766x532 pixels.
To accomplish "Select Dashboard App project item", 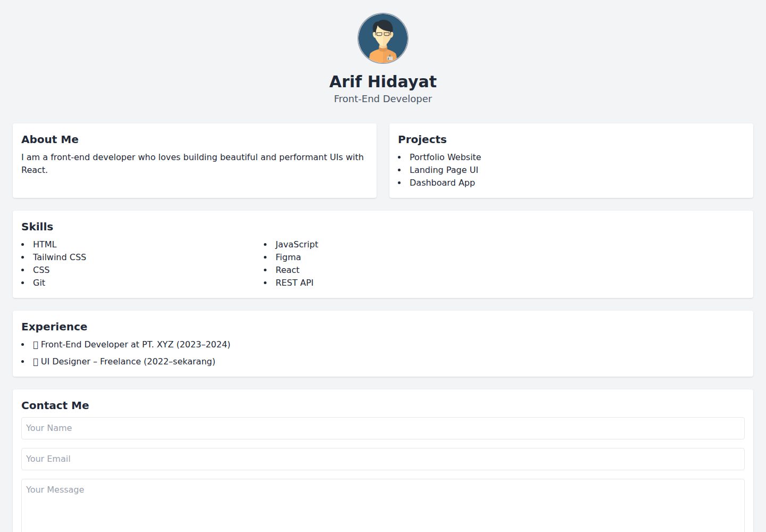I will click(442, 182).
